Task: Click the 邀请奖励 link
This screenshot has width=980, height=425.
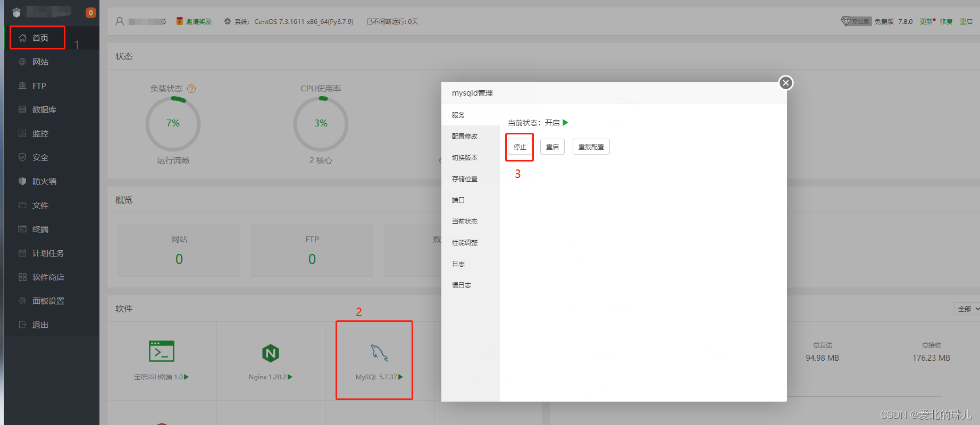Action: coord(198,22)
